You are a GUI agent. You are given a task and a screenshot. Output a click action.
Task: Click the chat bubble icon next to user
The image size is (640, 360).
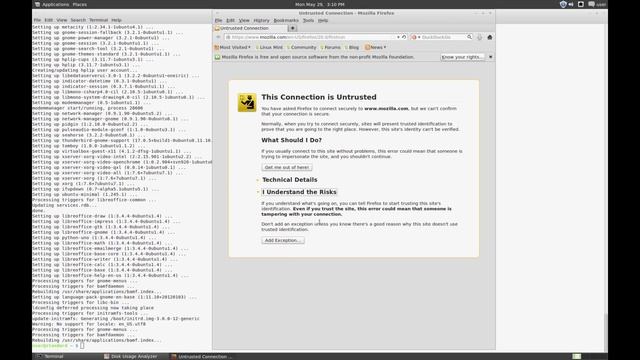(x=591, y=4)
